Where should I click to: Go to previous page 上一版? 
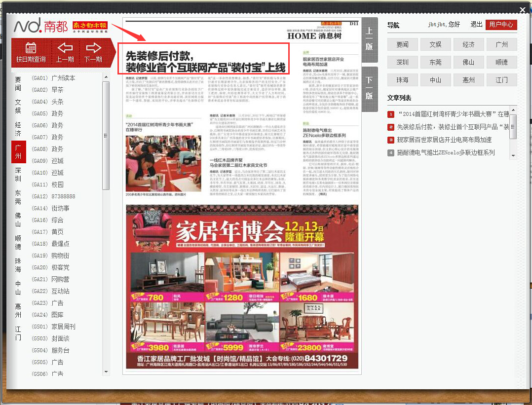(x=370, y=39)
